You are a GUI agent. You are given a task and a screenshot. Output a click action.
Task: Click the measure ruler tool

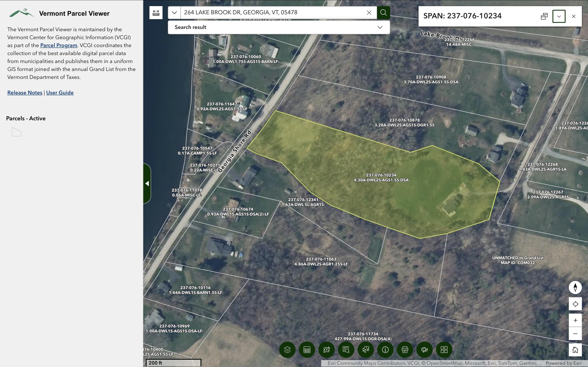(x=156, y=13)
